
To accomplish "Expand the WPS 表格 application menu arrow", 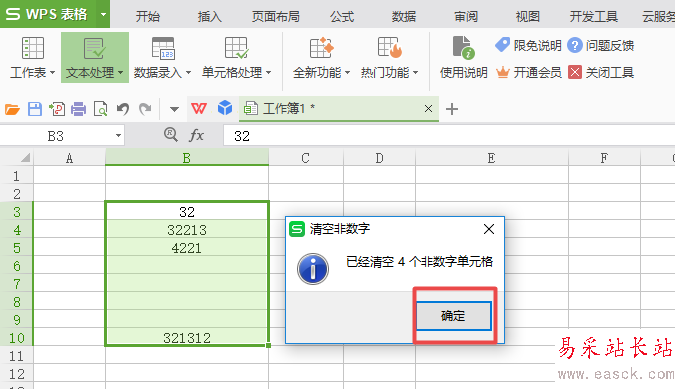I will point(103,14).
